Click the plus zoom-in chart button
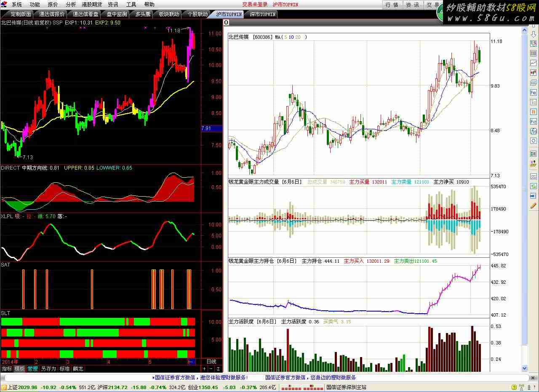The height and width of the screenshot is (392, 539). 204,369
